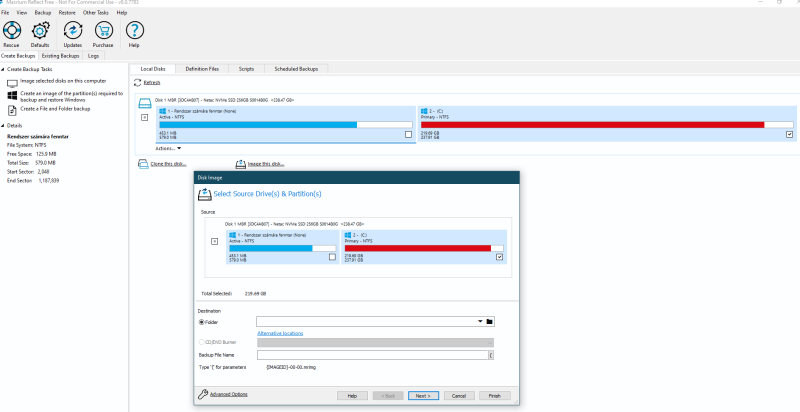Browse for destination folder icon
This screenshot has width=800, height=412.
pyautogui.click(x=489, y=322)
